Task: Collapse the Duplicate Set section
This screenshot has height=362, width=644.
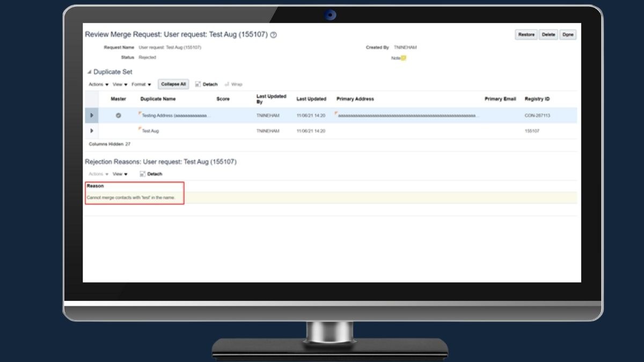Action: click(89, 71)
